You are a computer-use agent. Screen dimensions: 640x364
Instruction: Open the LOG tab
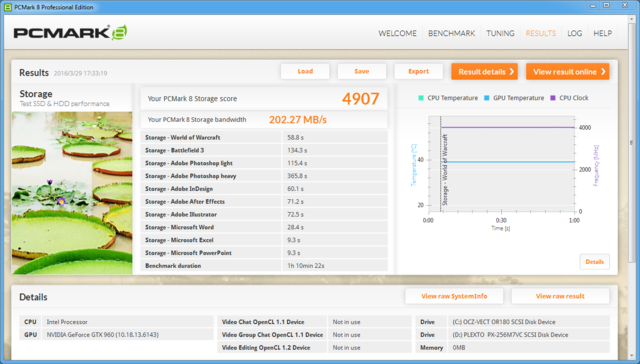574,33
